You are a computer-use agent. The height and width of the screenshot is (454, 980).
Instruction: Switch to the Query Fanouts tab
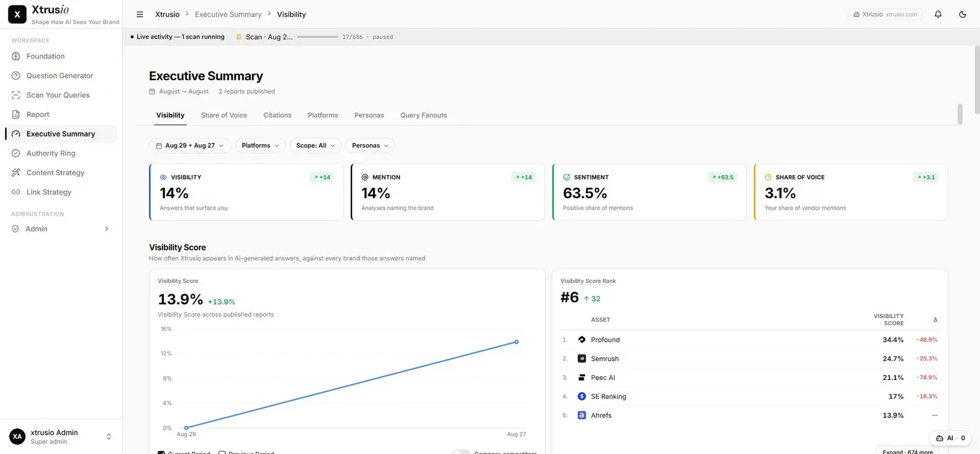(x=424, y=115)
